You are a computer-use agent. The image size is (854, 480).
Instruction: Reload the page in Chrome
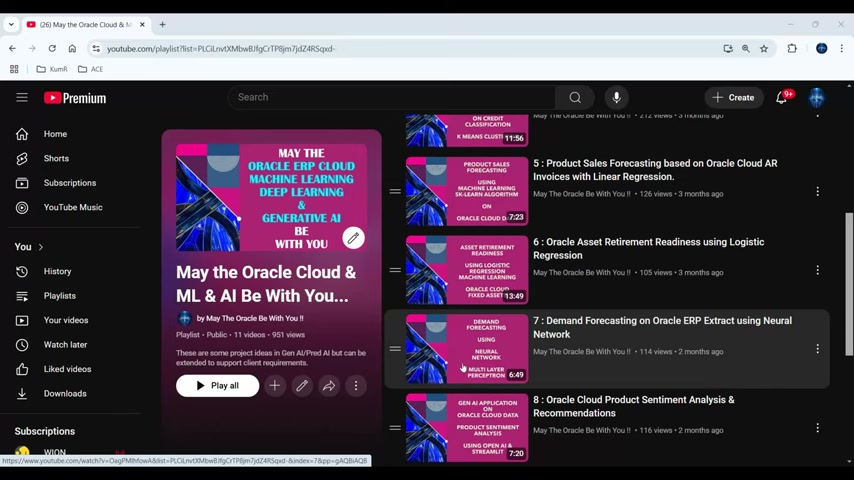click(52, 48)
